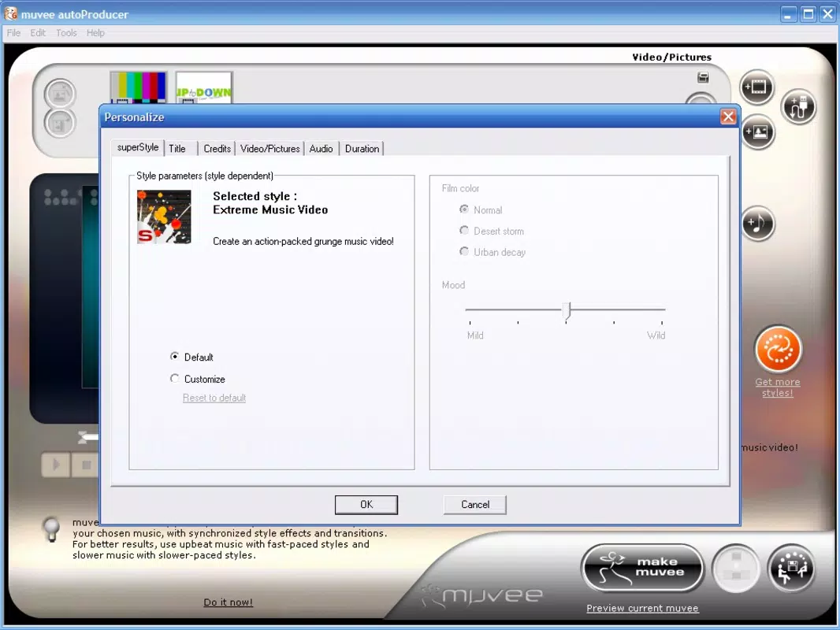Screen dimensions: 840x630
Task: Open the Audio tab
Action: [x=321, y=149]
